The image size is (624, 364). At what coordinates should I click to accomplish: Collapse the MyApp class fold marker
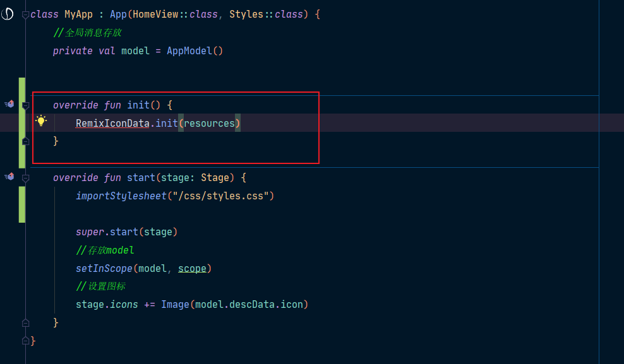tap(25, 15)
